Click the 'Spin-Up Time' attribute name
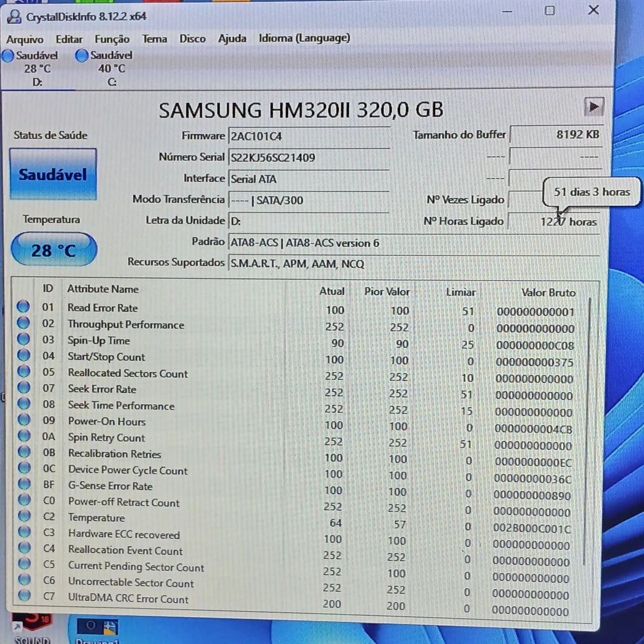The height and width of the screenshot is (644, 644). tap(99, 340)
